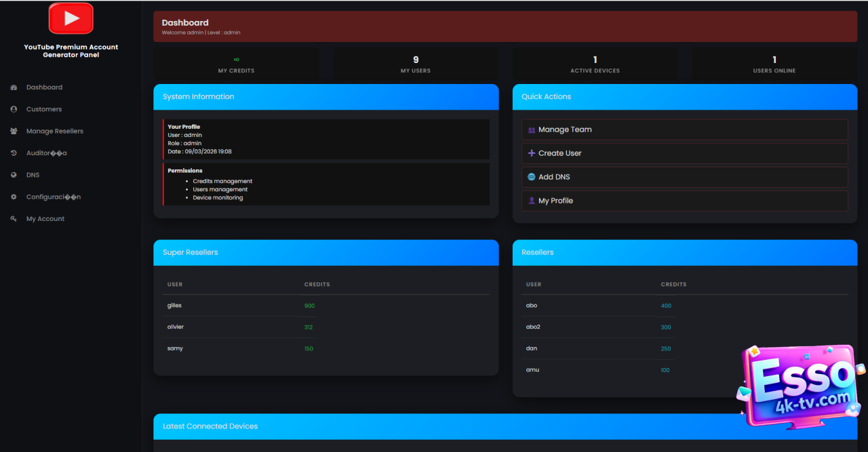Open the Customers menu item

point(44,109)
